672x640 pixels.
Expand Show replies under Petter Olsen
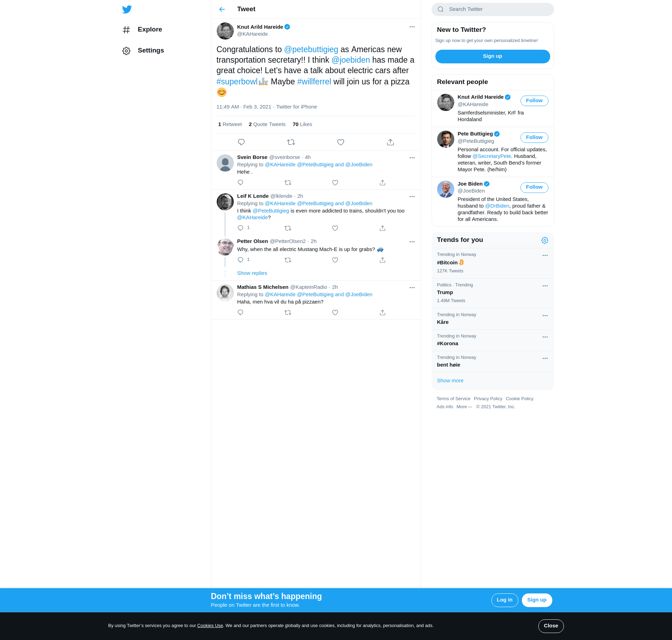pyautogui.click(x=252, y=273)
